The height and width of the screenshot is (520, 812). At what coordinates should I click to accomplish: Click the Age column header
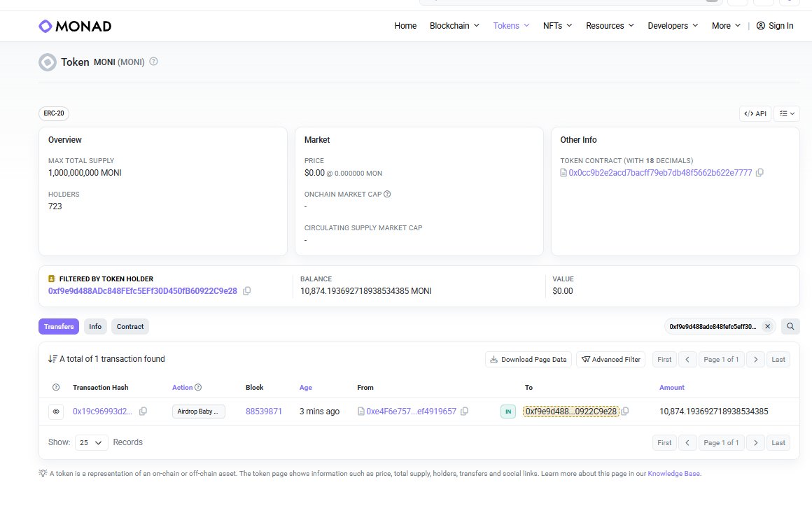coord(305,388)
